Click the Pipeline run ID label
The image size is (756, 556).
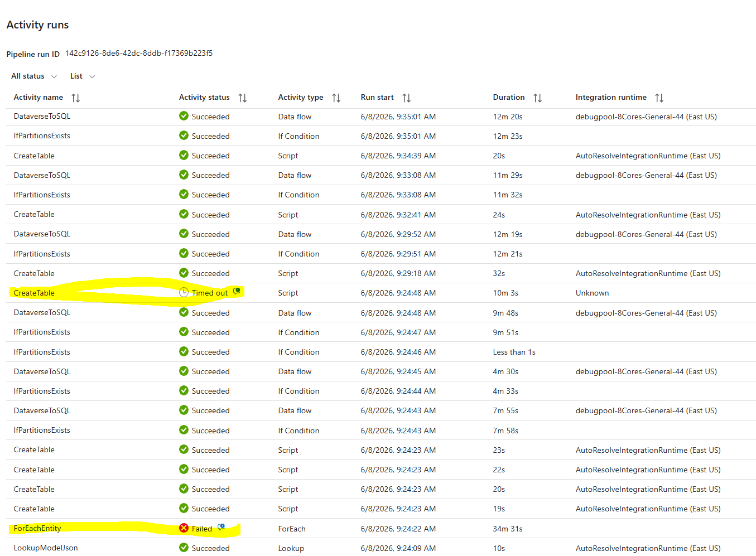click(33, 54)
